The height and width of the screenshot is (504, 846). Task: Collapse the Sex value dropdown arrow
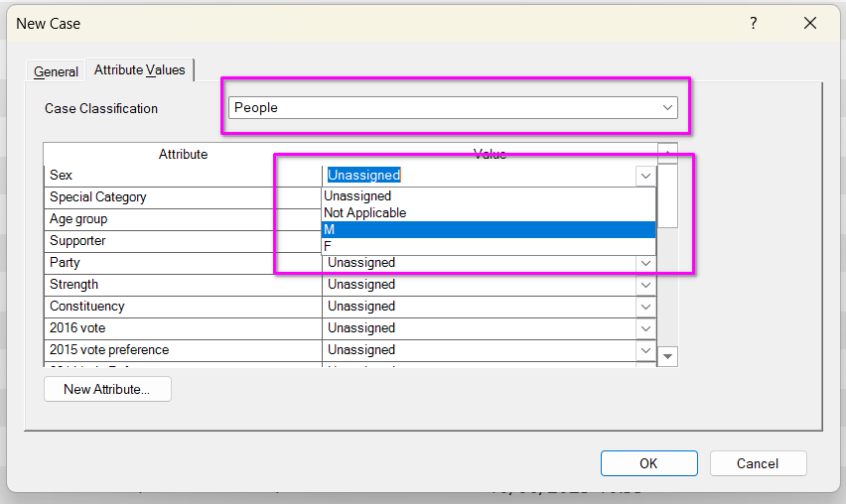click(x=645, y=176)
